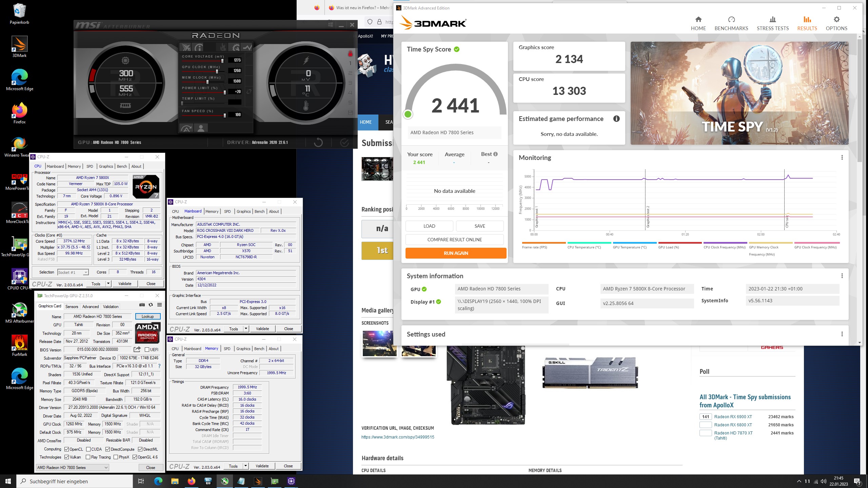Image resolution: width=868 pixels, height=488 pixels.
Task: Toggle GPU-Z Ray Tracing checkbox
Action: point(88,457)
